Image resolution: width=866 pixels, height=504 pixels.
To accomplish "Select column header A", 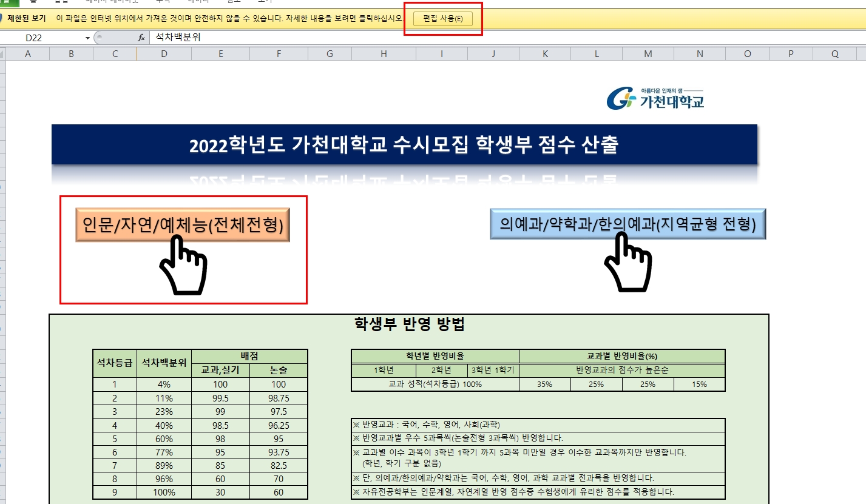I will (x=28, y=54).
